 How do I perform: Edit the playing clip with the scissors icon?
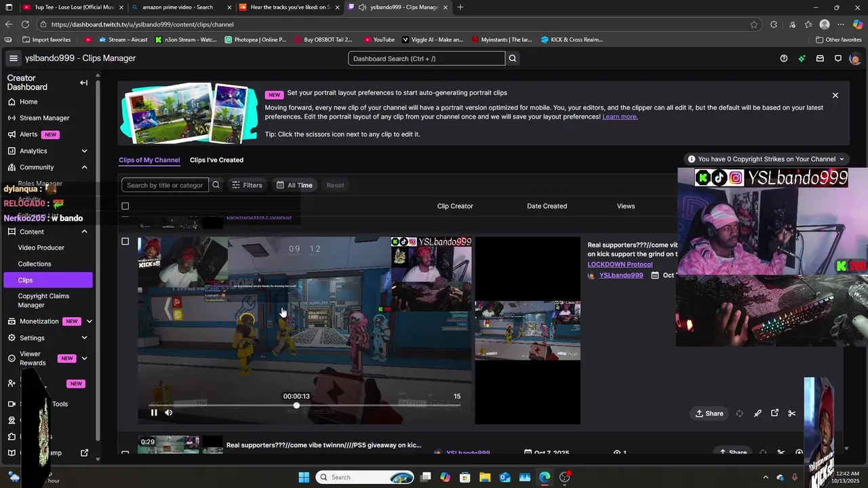point(791,413)
